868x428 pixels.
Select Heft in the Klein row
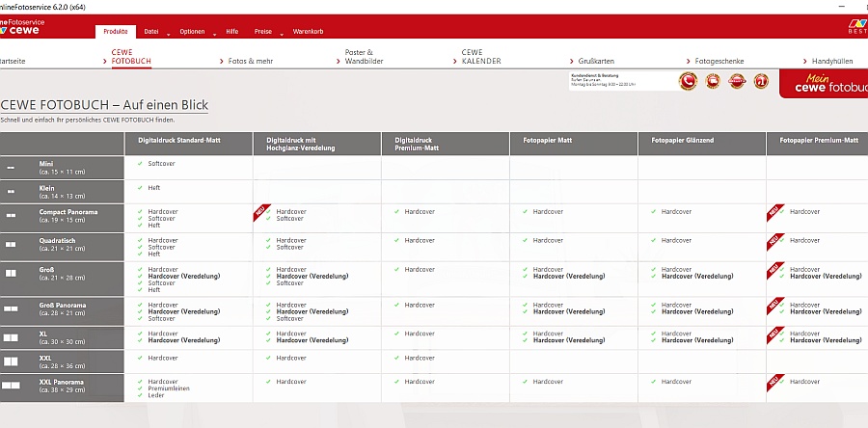(154, 188)
